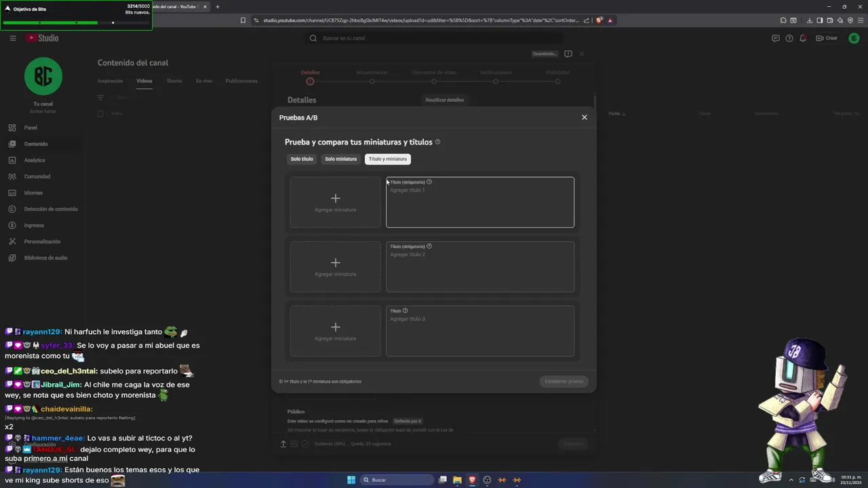Focus the Buscar en tu canal search box
Viewport: 868px width, 488px height.
[434, 38]
